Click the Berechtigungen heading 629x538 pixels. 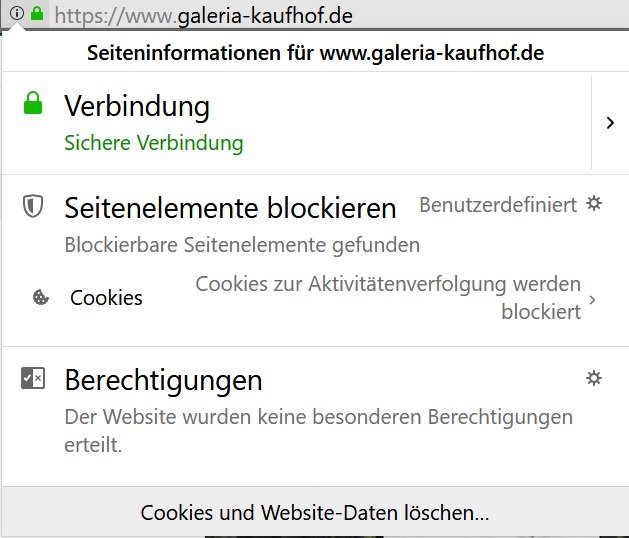point(163,380)
